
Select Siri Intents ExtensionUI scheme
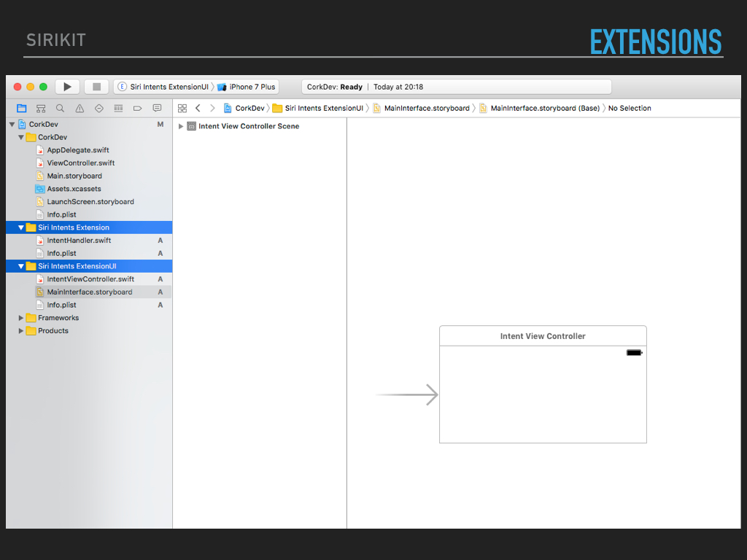click(x=164, y=87)
